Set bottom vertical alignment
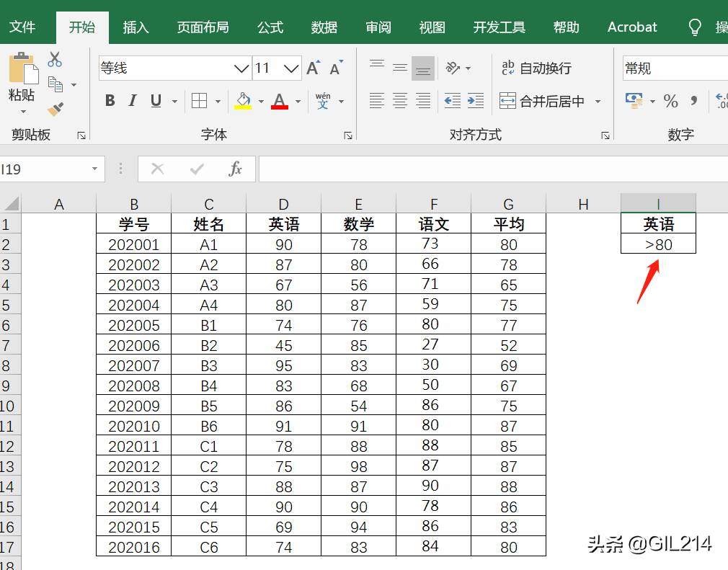The width and height of the screenshot is (728, 570). click(x=423, y=68)
